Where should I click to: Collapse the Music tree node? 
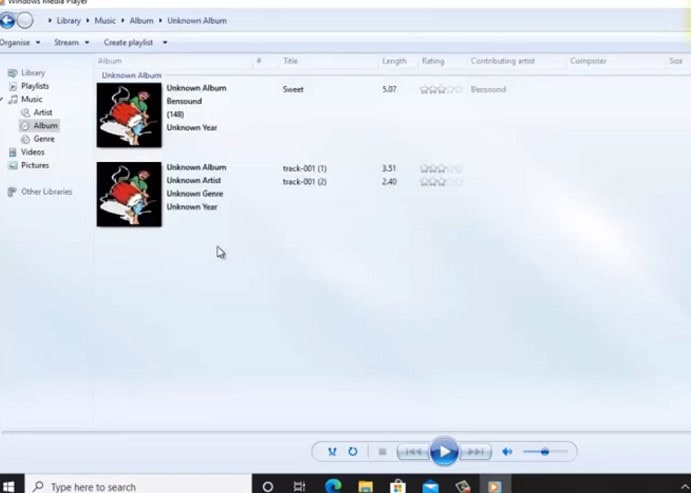[2, 99]
